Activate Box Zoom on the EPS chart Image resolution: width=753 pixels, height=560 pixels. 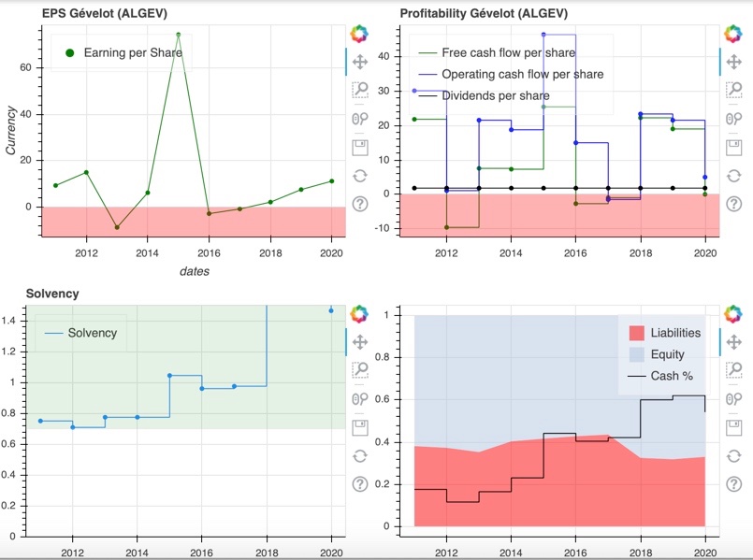[x=360, y=91]
